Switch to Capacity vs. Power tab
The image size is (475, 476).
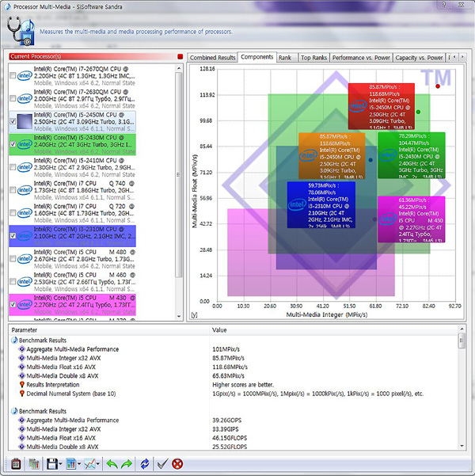click(419, 57)
